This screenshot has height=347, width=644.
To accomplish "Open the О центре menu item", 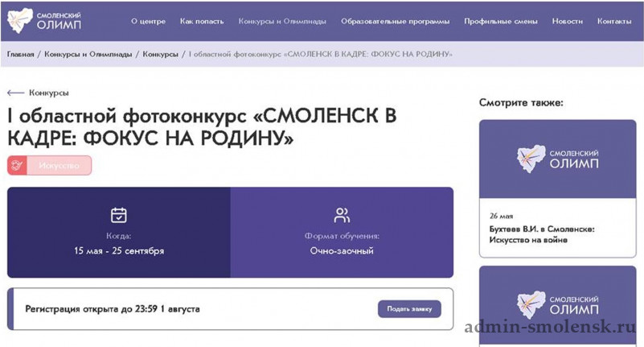I will 148,22.
